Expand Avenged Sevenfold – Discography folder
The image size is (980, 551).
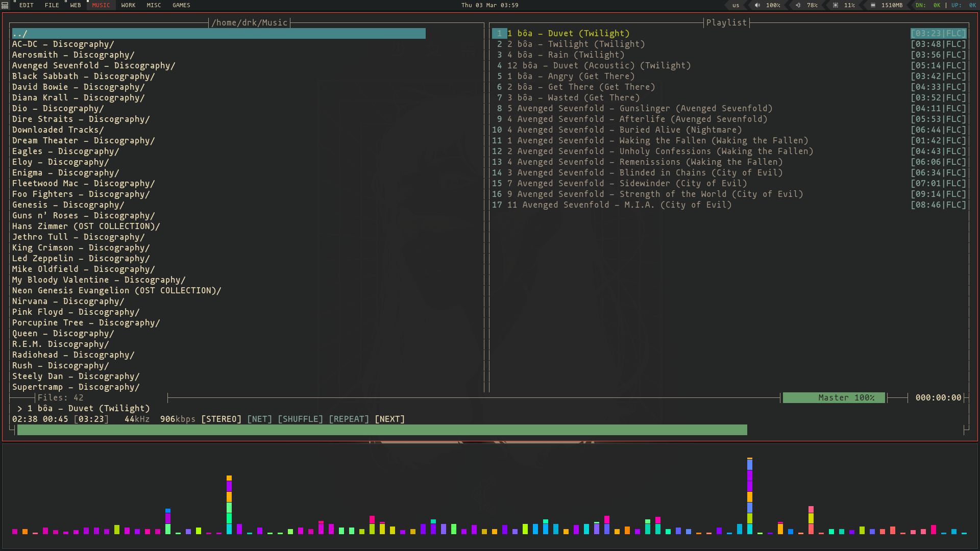pyautogui.click(x=93, y=65)
